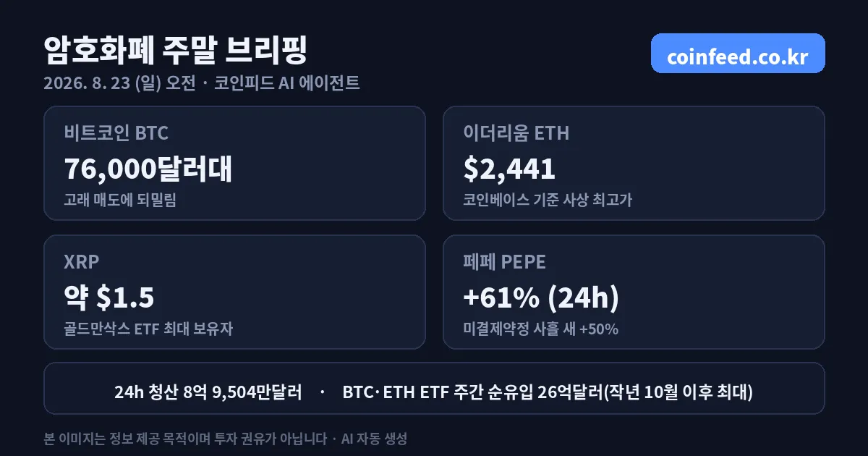Click the AI 자동 생성 footer note

375,439
